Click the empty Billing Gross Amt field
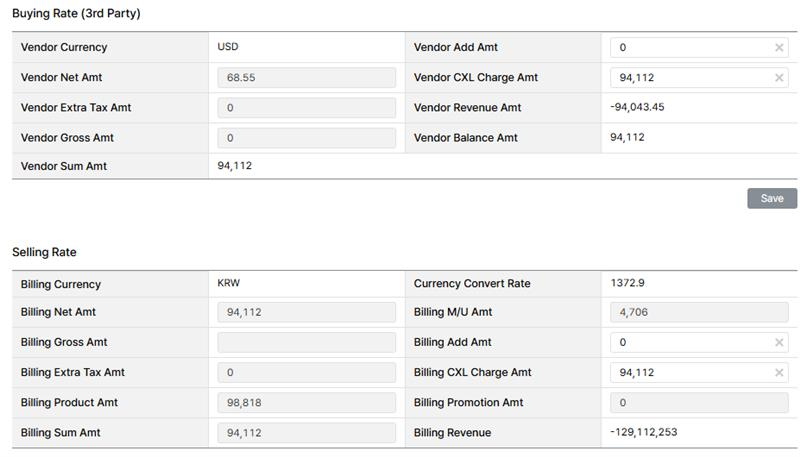Screen dimensions: 800x457 [x=306, y=342]
